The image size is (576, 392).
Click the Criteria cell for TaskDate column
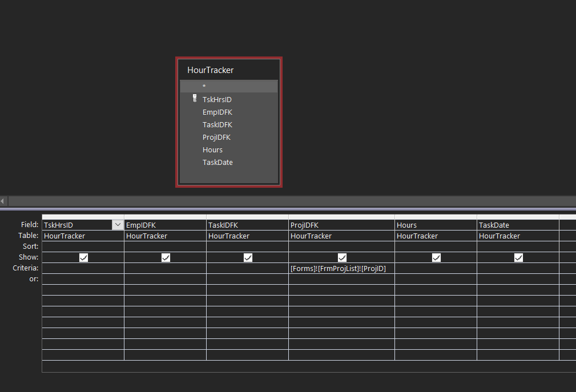coord(518,268)
